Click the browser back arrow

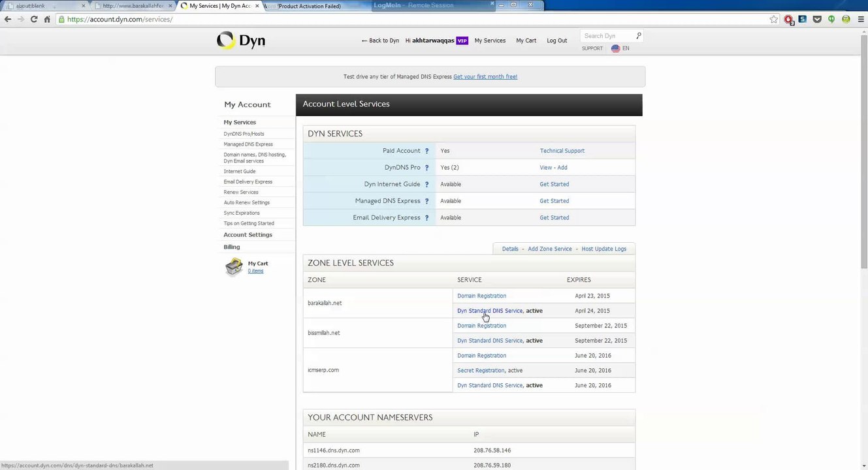coord(7,20)
